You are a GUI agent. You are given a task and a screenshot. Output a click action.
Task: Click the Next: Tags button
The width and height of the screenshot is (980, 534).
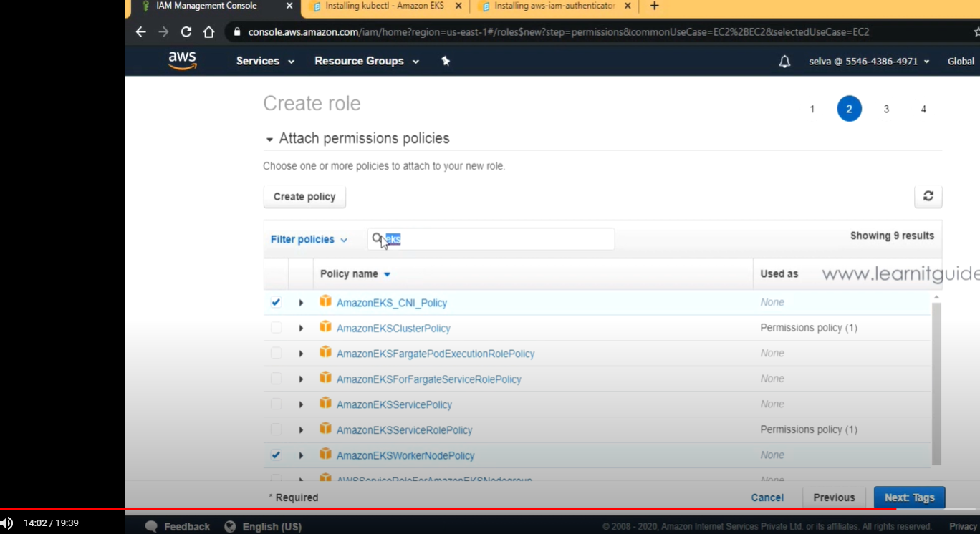point(909,497)
